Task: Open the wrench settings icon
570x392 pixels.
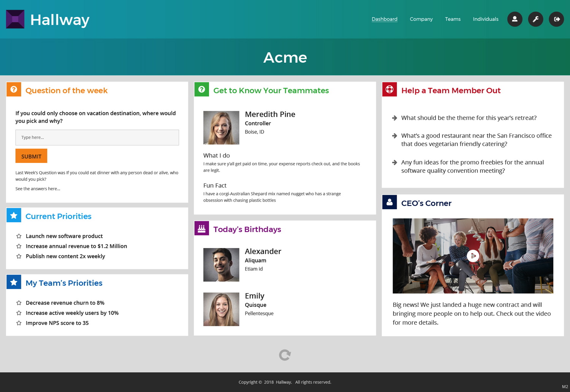Action: (x=535, y=19)
